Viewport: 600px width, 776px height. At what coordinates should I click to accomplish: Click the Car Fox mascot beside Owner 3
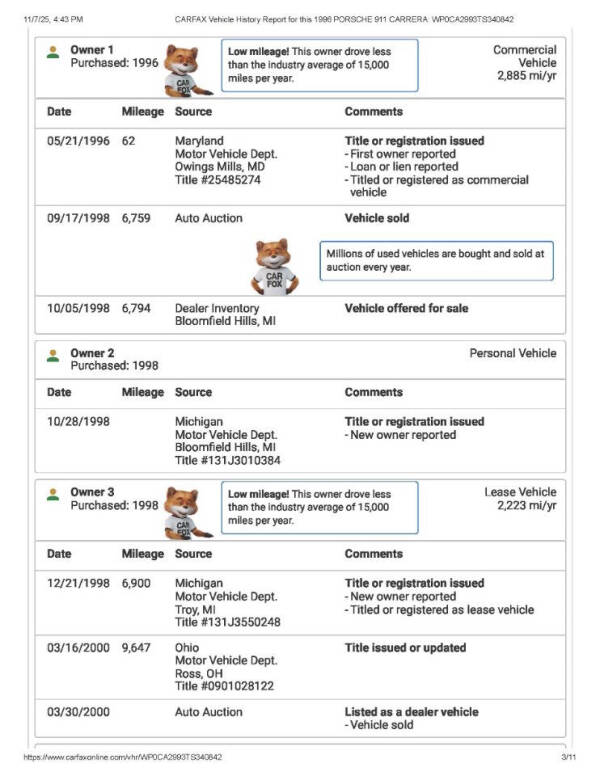click(182, 510)
